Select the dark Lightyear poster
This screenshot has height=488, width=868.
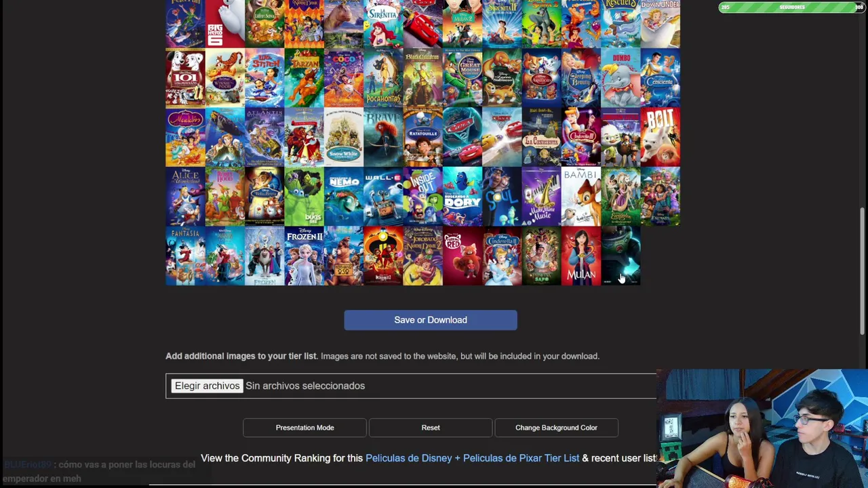point(620,256)
